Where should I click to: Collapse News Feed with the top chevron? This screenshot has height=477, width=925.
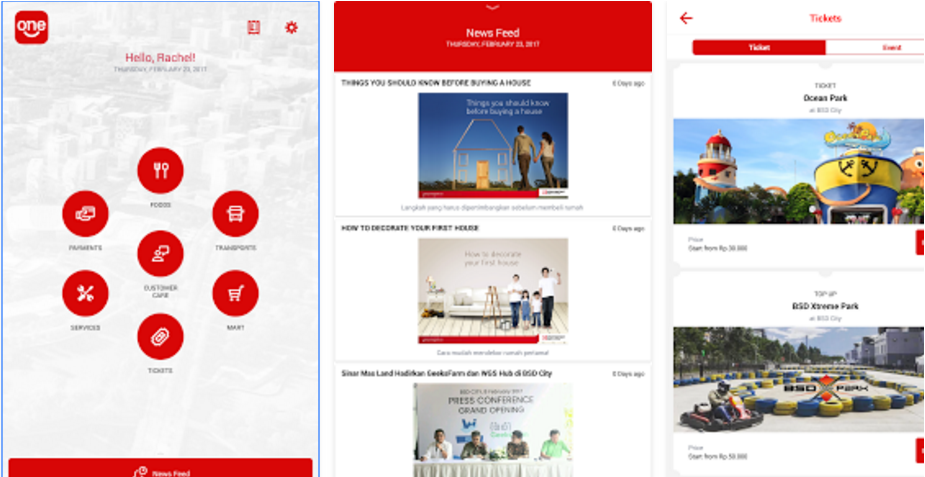point(493,7)
